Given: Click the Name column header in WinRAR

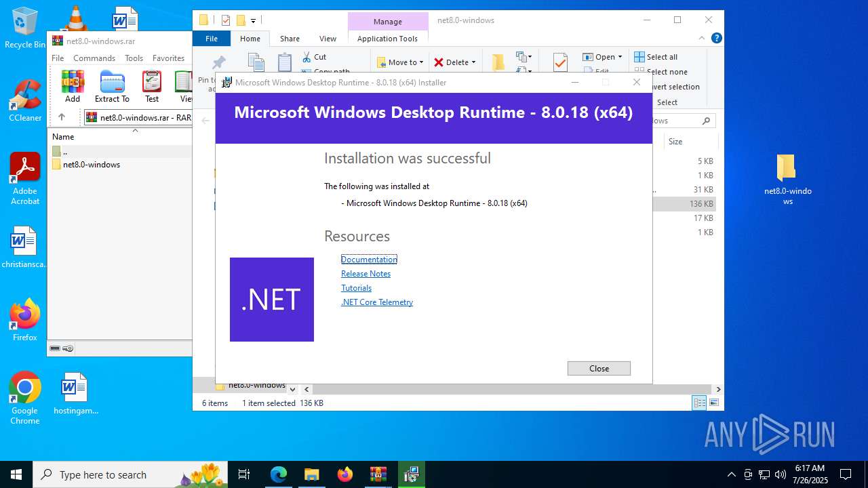Looking at the screenshot, I should coord(63,136).
